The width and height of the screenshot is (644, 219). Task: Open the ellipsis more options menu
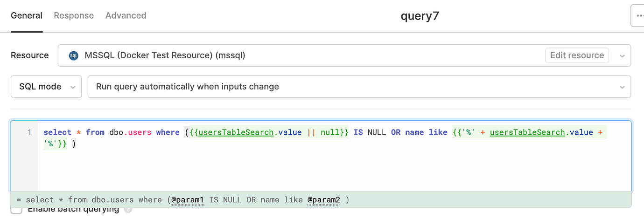coord(637,16)
